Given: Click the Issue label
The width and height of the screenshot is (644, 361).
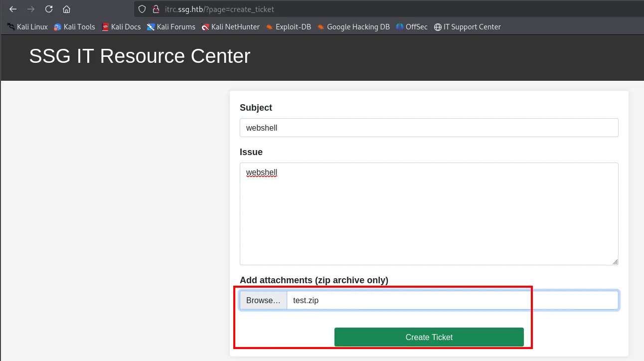Looking at the screenshot, I should (251, 152).
